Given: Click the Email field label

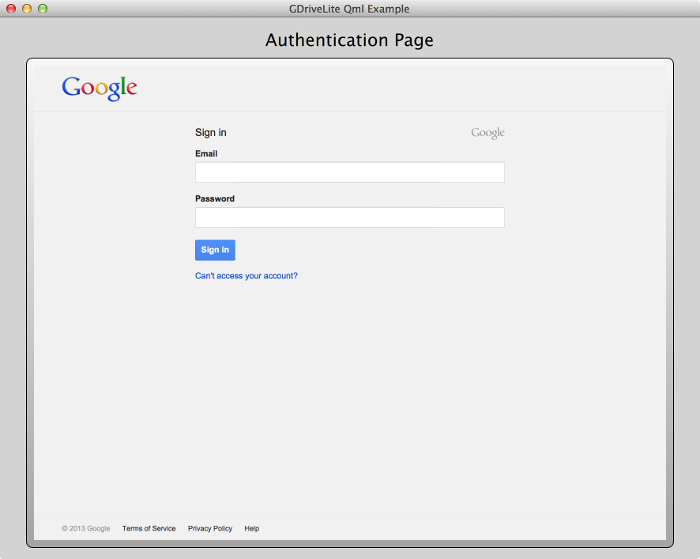Looking at the screenshot, I should 206,154.
